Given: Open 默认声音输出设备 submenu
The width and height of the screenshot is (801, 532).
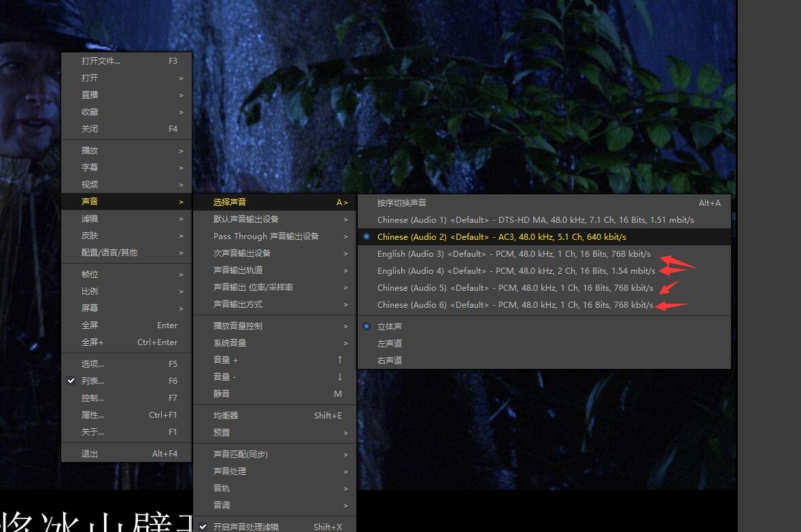Looking at the screenshot, I should click(275, 219).
